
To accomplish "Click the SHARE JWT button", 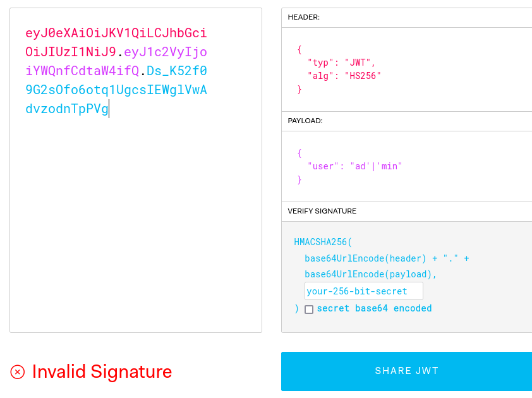I will (x=406, y=371).
